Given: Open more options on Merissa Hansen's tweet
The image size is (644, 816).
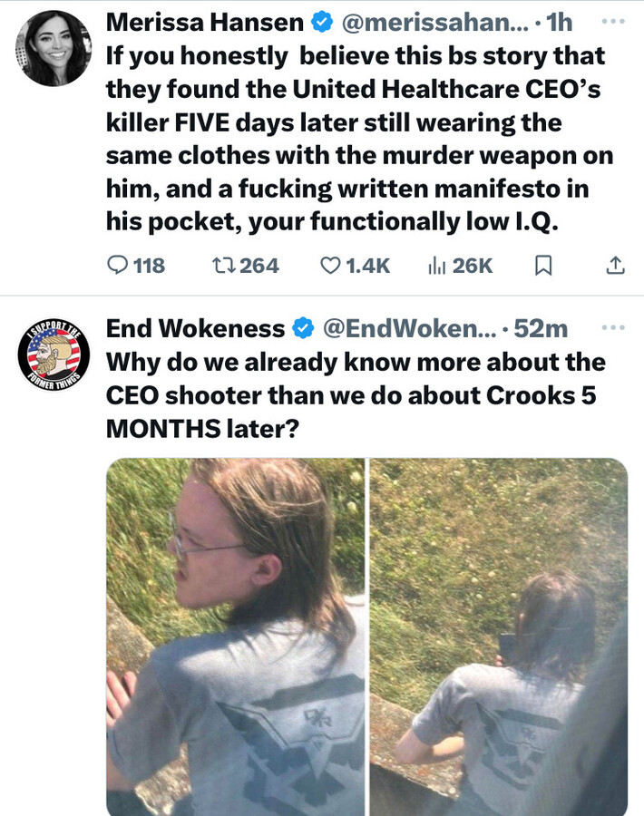Looking at the screenshot, I should 613,22.
